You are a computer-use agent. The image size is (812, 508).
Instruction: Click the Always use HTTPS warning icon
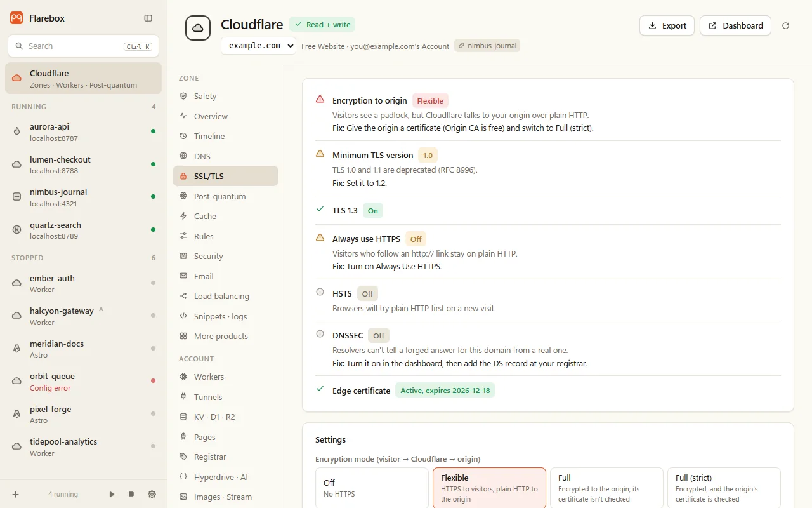click(320, 238)
